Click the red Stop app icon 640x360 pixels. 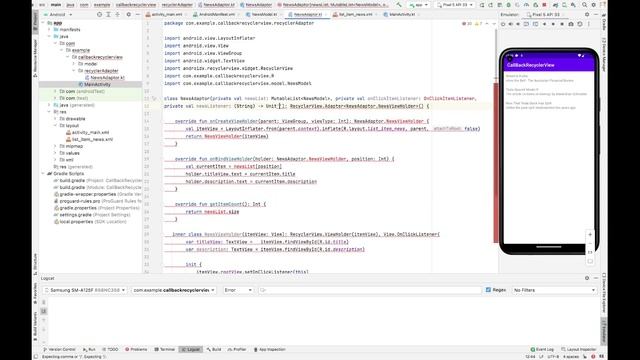544,5
